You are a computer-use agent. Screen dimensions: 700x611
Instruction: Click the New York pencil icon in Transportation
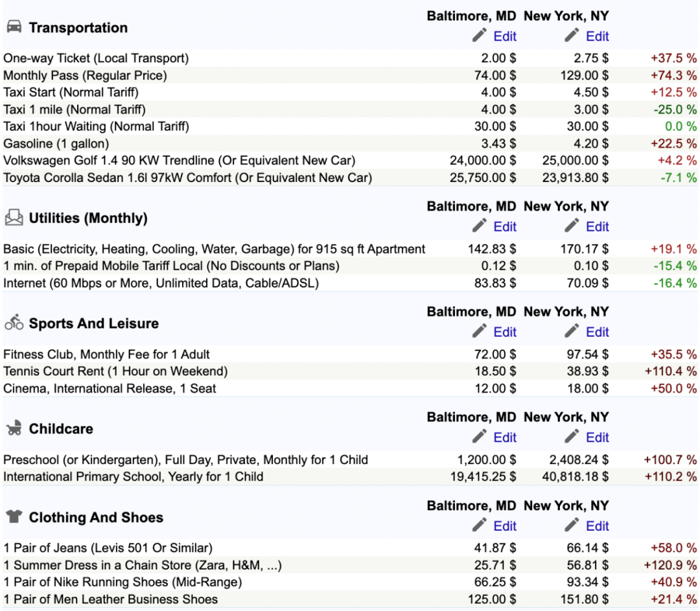[572, 35]
